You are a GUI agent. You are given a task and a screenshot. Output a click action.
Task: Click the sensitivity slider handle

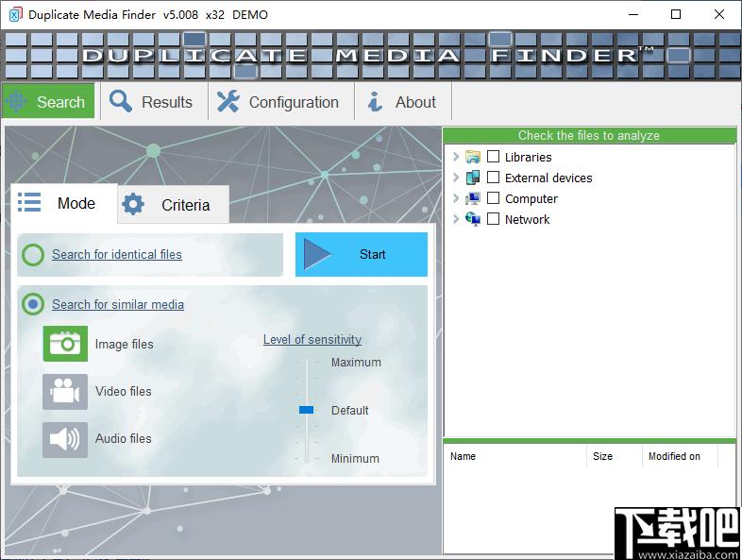pos(306,410)
